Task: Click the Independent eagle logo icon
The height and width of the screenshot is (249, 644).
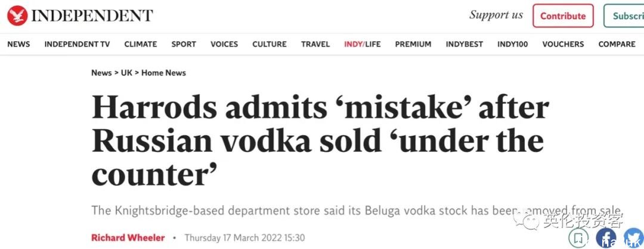Action: (x=17, y=16)
